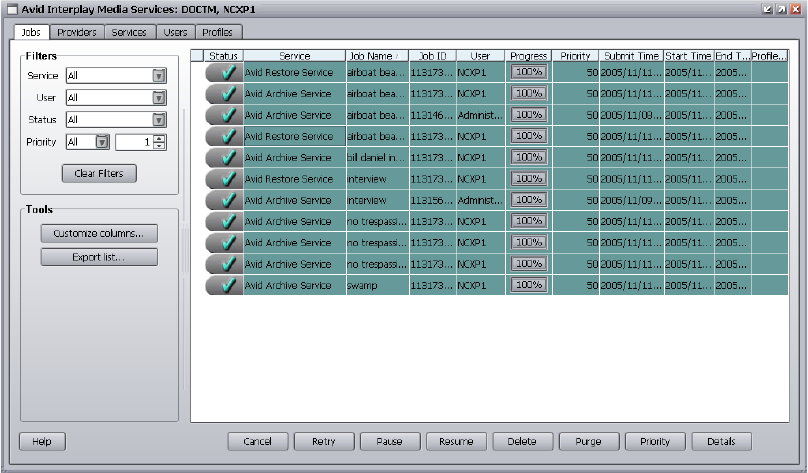Click the 100% progress bar of swamp job
808x473 pixels.
coord(529,284)
